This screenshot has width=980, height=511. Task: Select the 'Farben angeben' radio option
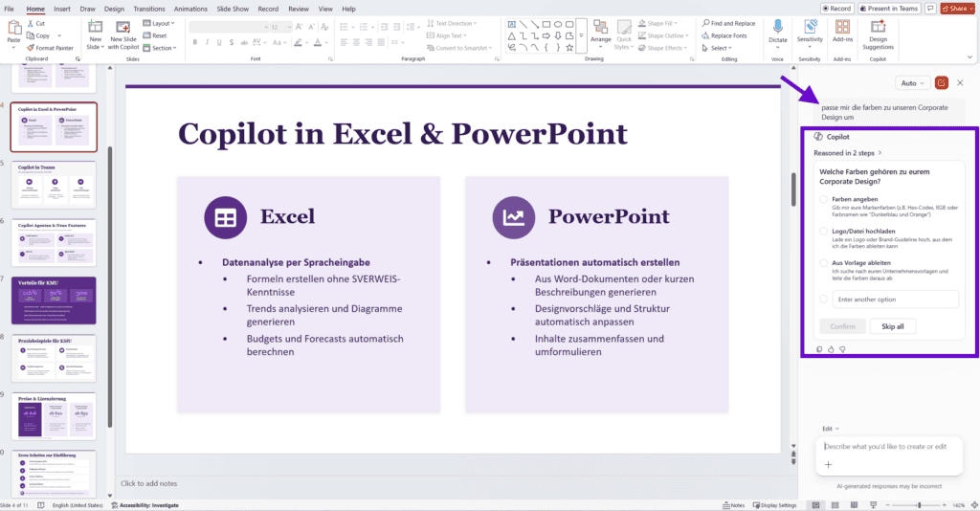point(824,199)
